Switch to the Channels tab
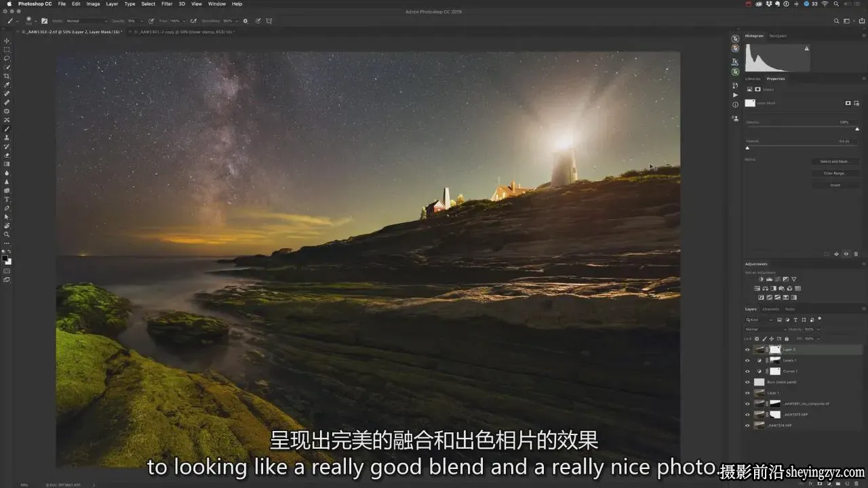This screenshot has width=868, height=488. tap(771, 309)
